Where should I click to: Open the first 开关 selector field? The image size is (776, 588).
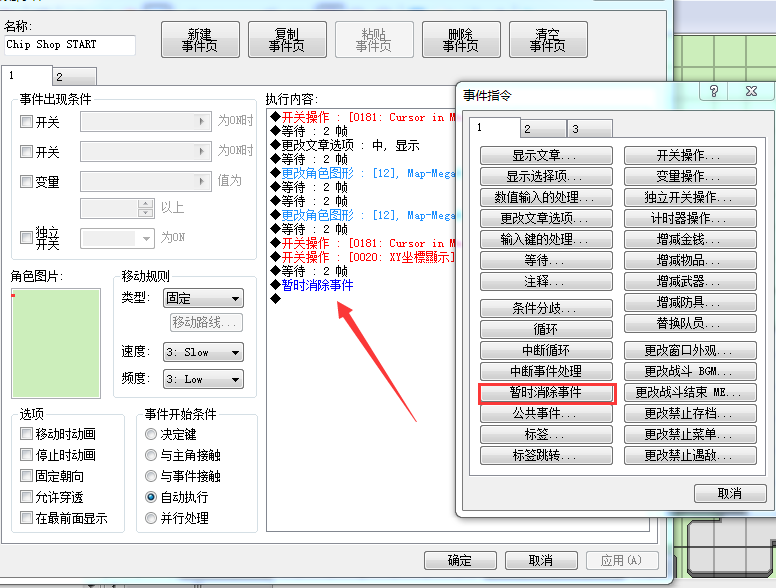click(x=146, y=121)
